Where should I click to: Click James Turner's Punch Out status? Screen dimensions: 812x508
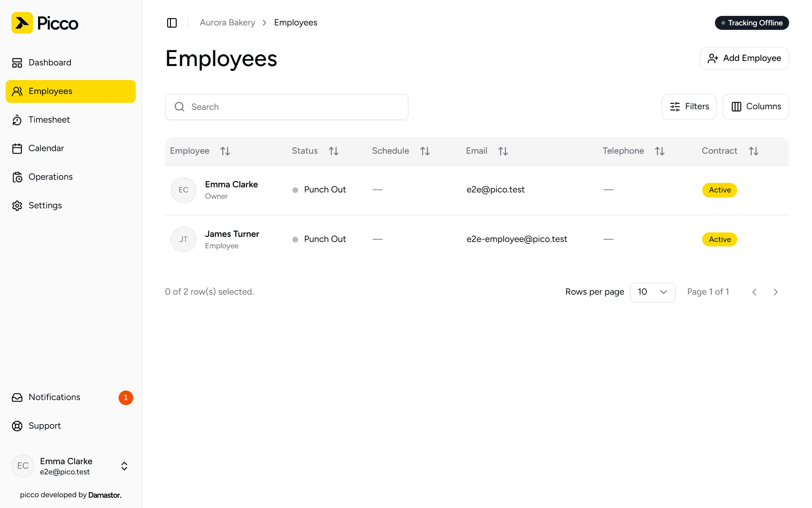(x=319, y=239)
